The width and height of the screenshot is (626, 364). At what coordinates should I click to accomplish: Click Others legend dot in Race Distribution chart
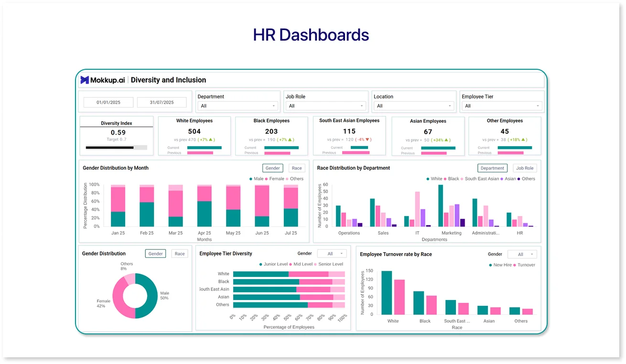pyautogui.click(x=519, y=179)
